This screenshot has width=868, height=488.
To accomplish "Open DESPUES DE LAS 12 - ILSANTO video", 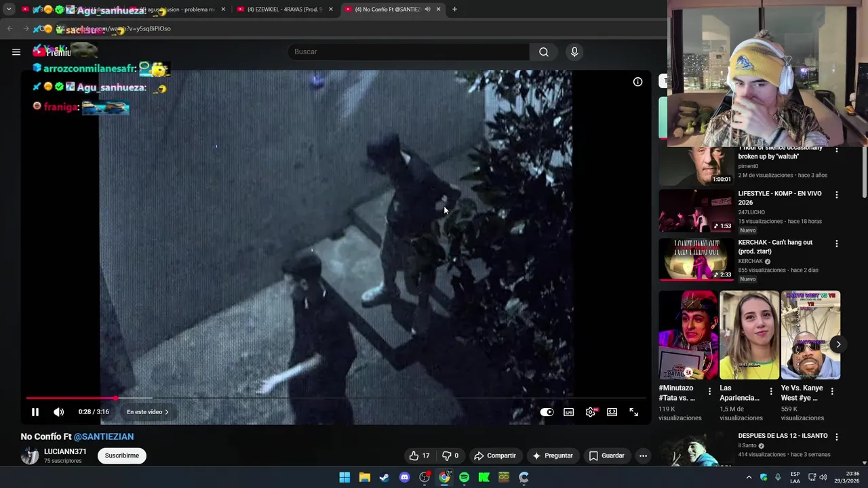I will point(783,436).
